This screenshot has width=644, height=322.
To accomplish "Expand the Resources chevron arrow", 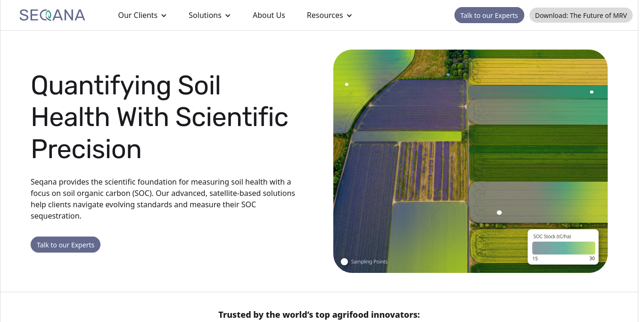I will 349,16.
